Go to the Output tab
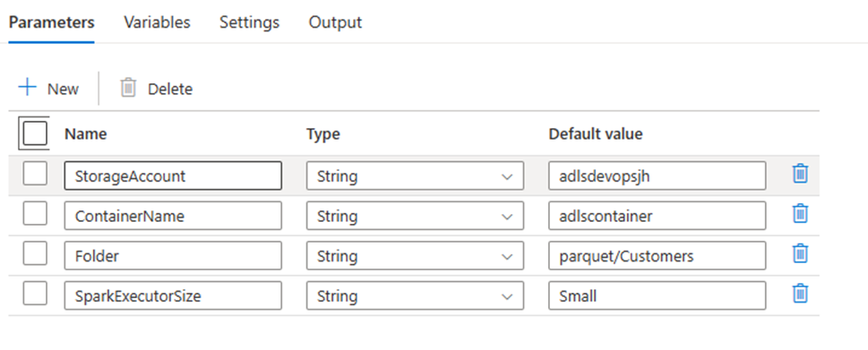The height and width of the screenshot is (350, 868). tap(335, 22)
